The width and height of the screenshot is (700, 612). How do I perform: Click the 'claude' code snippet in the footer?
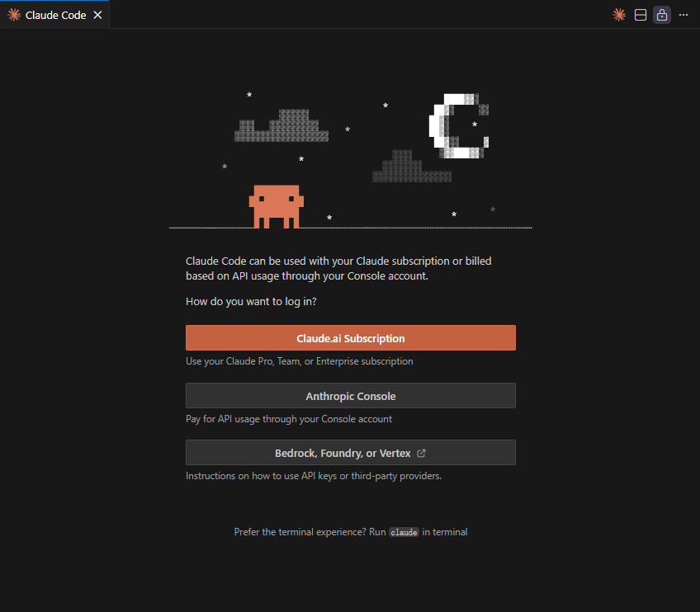point(404,532)
